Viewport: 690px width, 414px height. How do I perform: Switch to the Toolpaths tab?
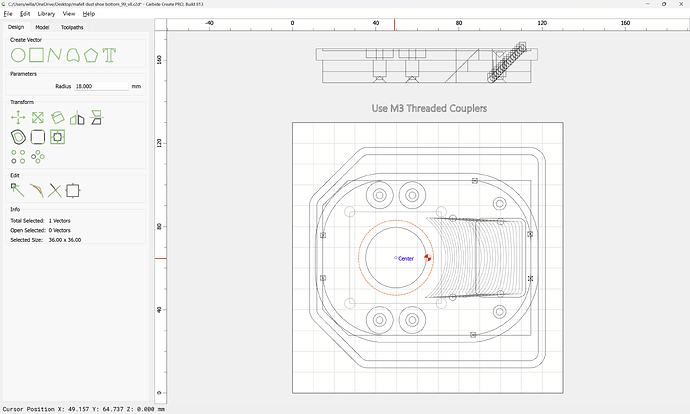[72, 27]
